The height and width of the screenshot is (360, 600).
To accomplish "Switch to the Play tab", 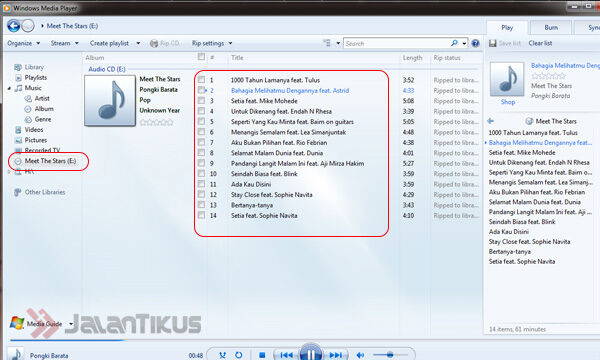I will click(507, 28).
